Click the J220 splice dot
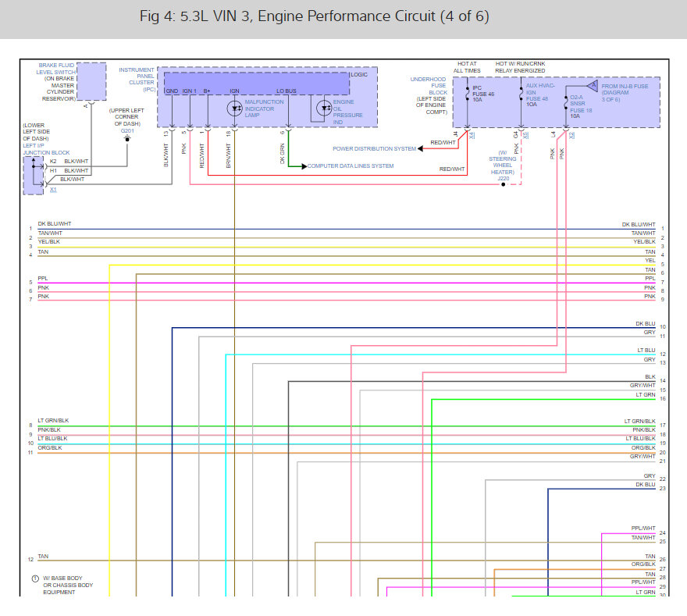This screenshot has height=616, width=687. (503, 184)
